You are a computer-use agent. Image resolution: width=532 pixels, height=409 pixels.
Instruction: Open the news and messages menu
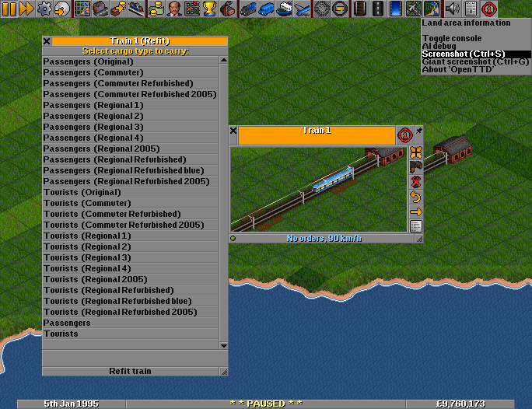471,9
